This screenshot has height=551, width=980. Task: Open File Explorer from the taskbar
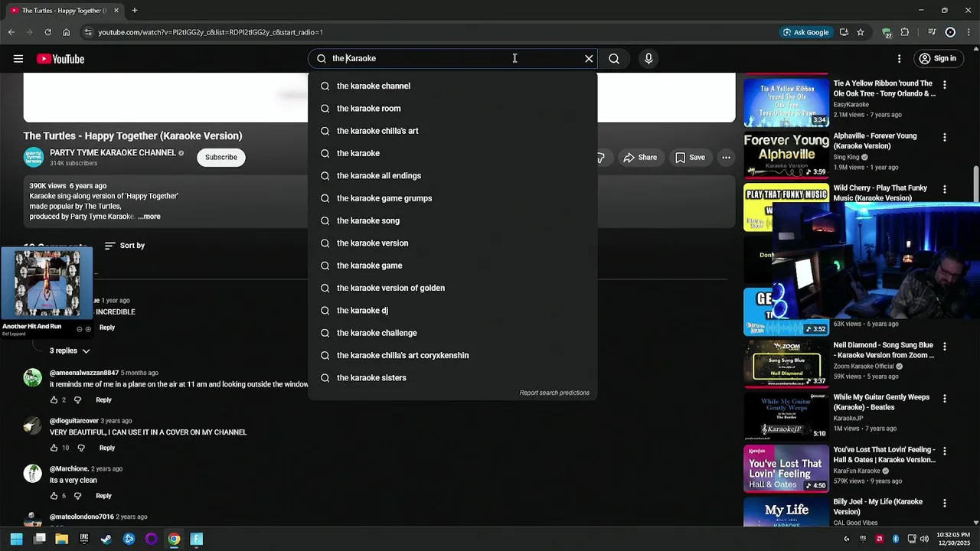pos(62,539)
